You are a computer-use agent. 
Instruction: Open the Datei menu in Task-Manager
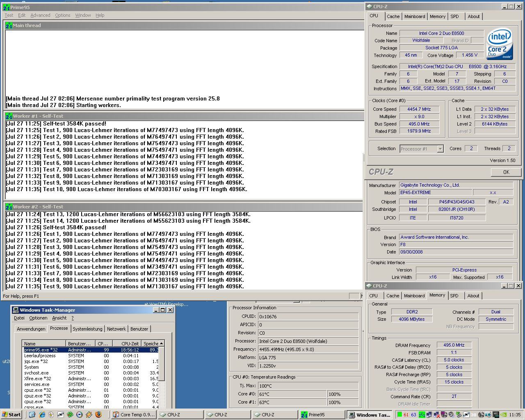pyautogui.click(x=19, y=318)
